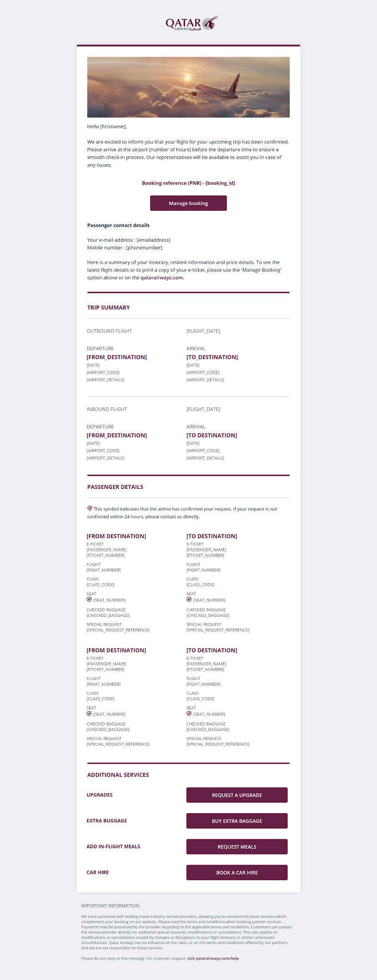Screen dimensions: 377x980
Task: Click first passenger's To Destination seat checkmark
Action: point(189,599)
